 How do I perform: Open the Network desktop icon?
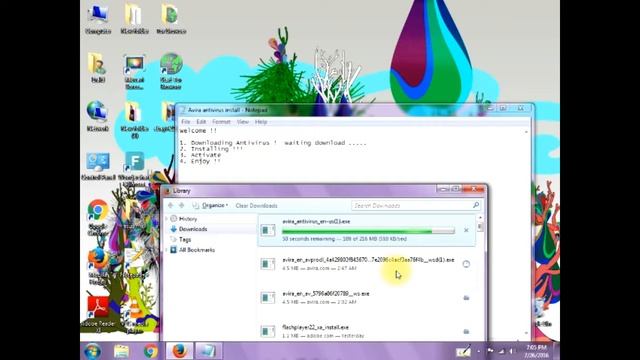click(98, 116)
